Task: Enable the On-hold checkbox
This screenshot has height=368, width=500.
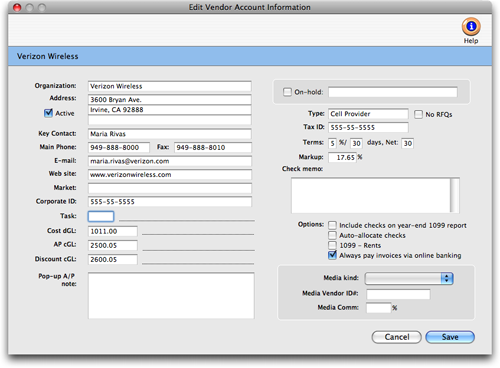Action: click(287, 92)
